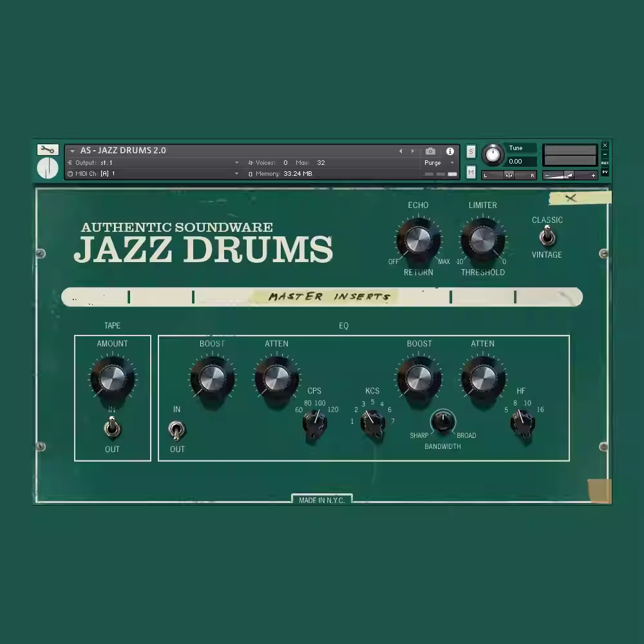The image size is (644, 644).
Task: Open the Output st.1 dropdown
Action: (x=153, y=163)
